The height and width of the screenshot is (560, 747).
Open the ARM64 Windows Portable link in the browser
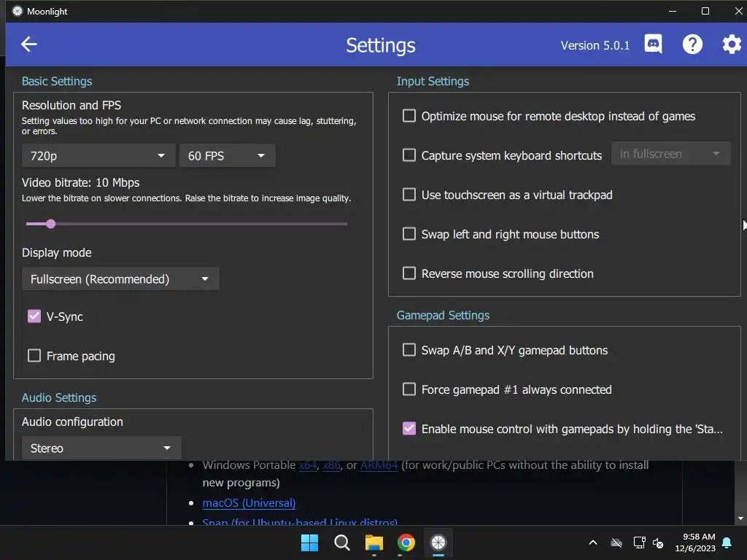click(379, 465)
